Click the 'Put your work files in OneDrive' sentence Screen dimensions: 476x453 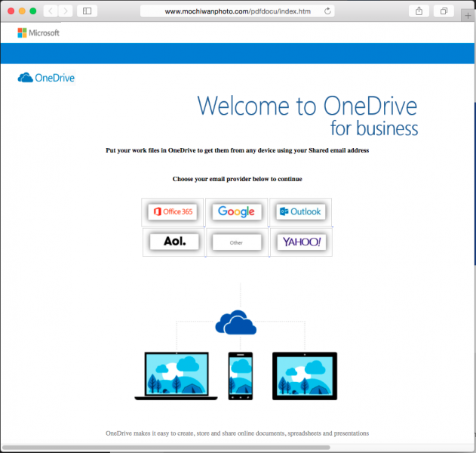[238, 150]
